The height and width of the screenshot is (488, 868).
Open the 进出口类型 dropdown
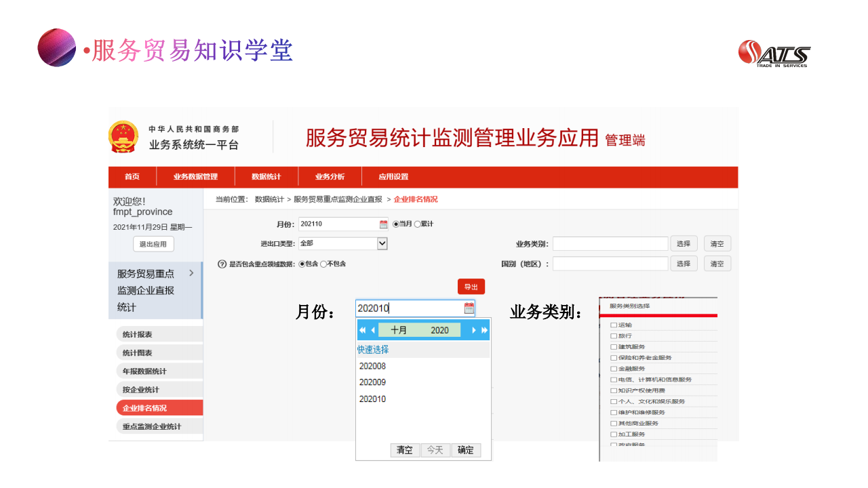click(343, 243)
